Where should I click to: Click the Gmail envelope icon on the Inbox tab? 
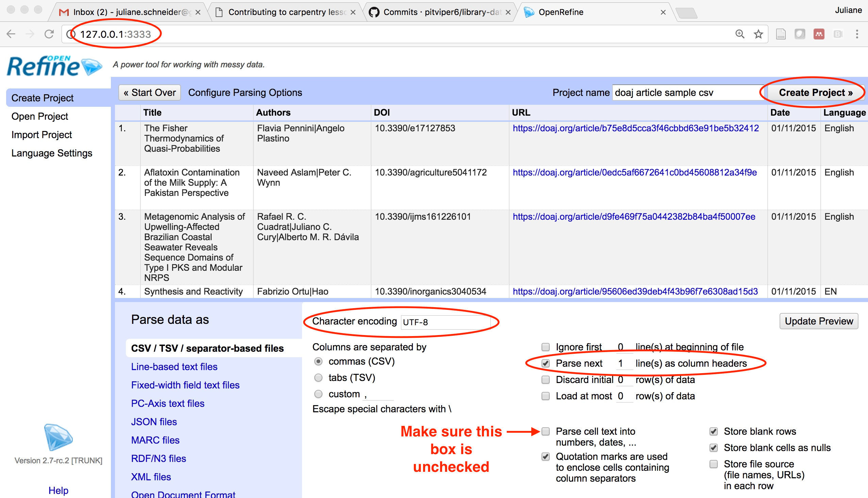click(64, 12)
